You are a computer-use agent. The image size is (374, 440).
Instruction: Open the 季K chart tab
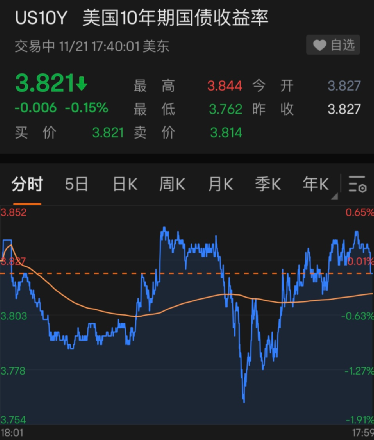click(268, 184)
